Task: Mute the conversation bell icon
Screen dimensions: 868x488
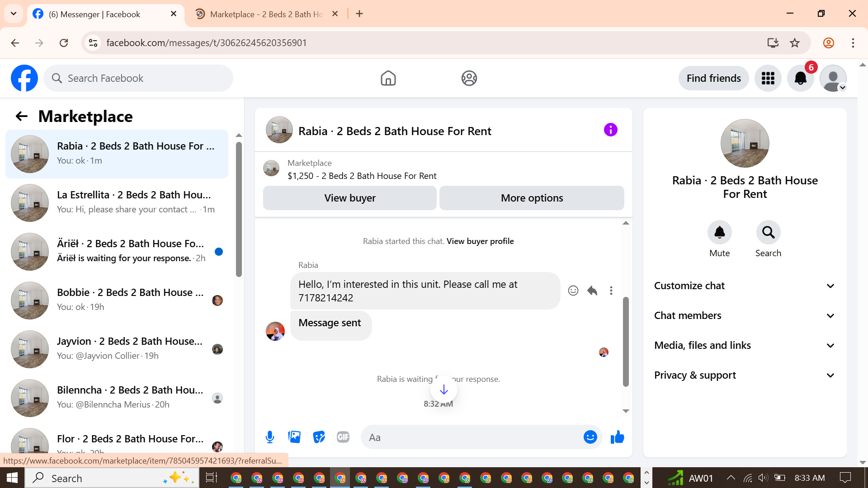Action: (719, 232)
